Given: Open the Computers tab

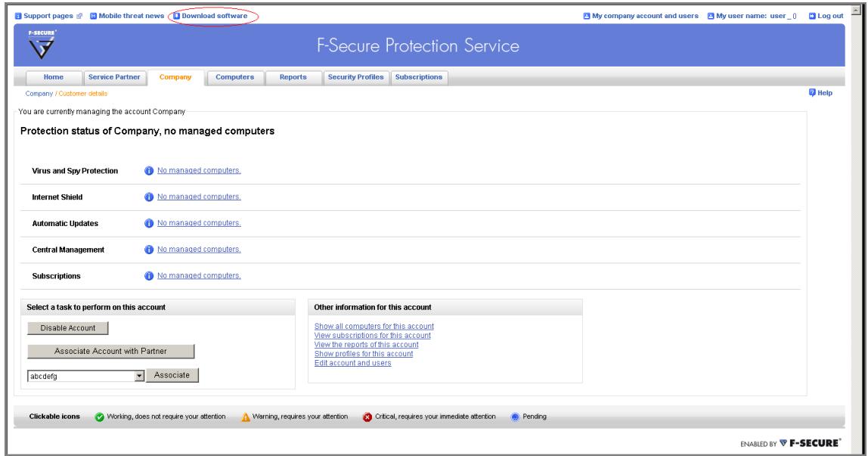Looking at the screenshot, I should click(x=234, y=77).
